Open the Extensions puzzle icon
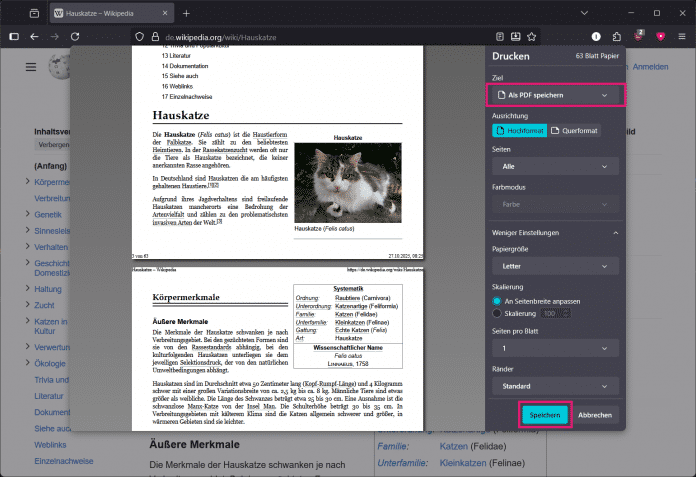 617,36
